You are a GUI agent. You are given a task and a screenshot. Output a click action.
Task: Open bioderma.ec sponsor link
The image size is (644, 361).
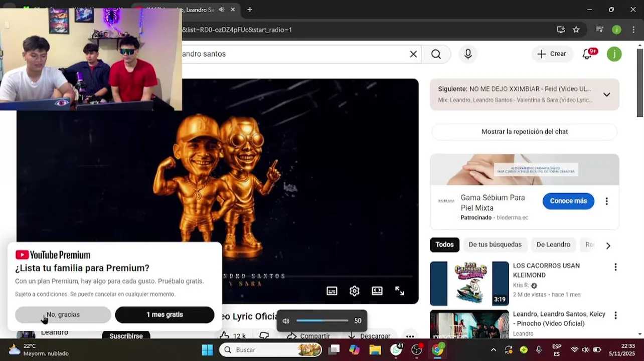click(513, 218)
